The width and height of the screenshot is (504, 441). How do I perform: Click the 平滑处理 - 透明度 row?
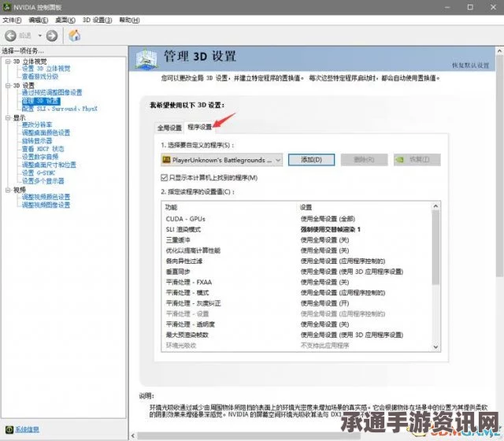point(297,324)
